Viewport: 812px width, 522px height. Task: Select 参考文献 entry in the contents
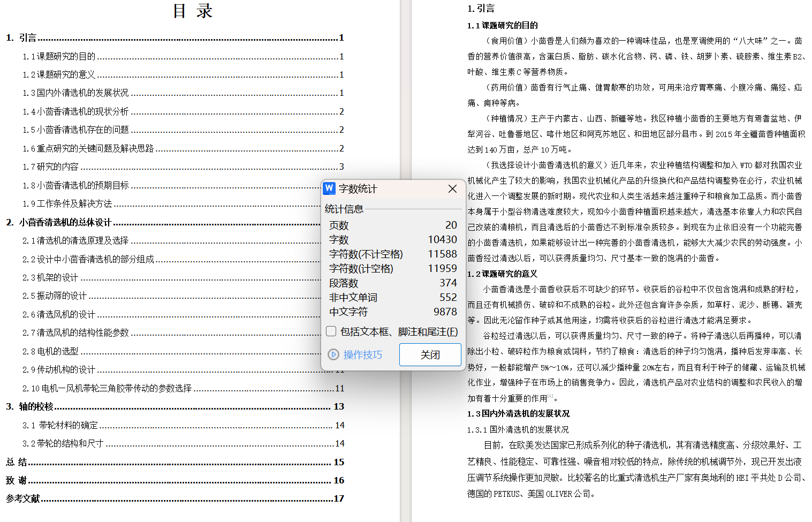(23, 498)
